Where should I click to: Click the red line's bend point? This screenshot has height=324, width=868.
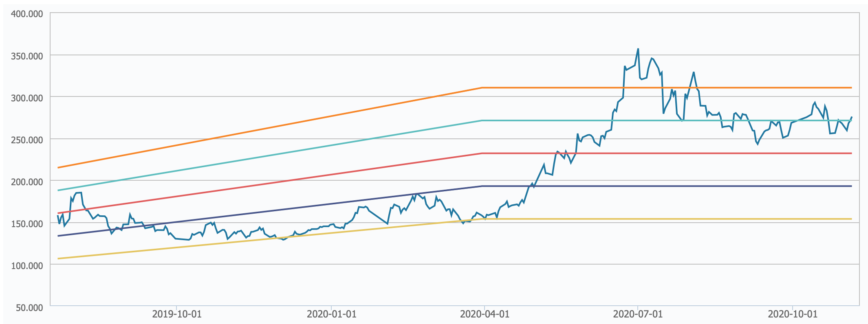tap(482, 153)
